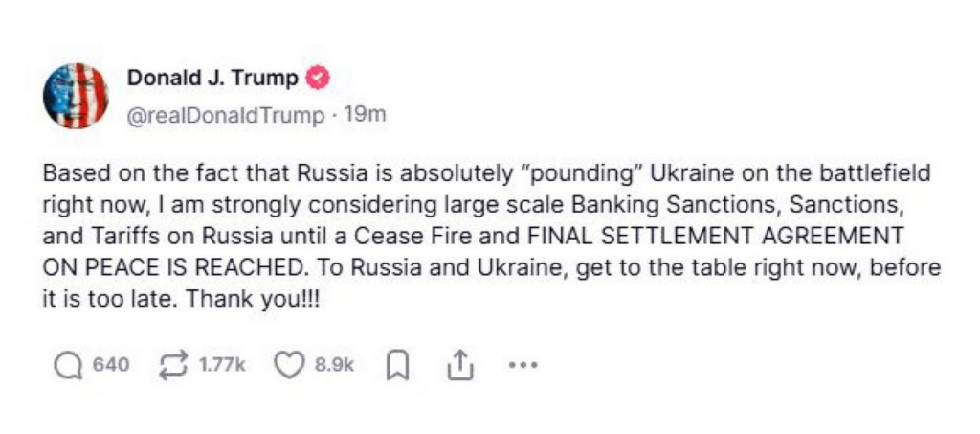
Task: Open the three-dot more options menu
Action: 523,365
